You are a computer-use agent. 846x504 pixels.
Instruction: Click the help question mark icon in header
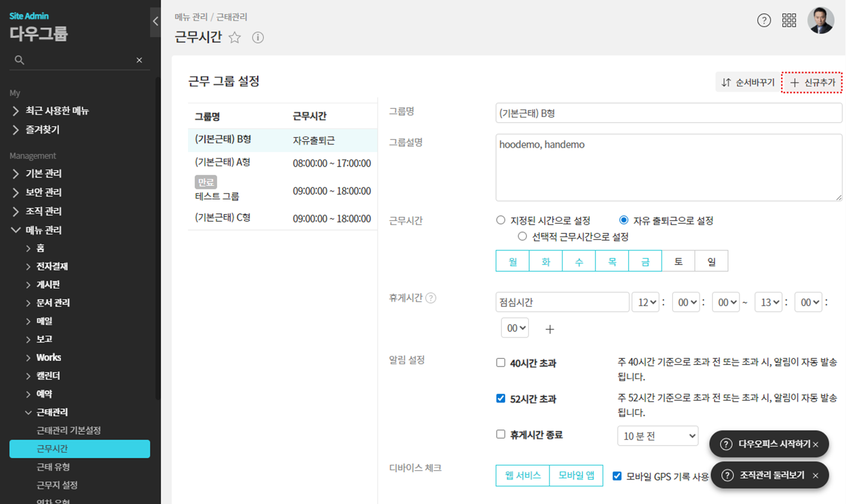pyautogui.click(x=764, y=21)
